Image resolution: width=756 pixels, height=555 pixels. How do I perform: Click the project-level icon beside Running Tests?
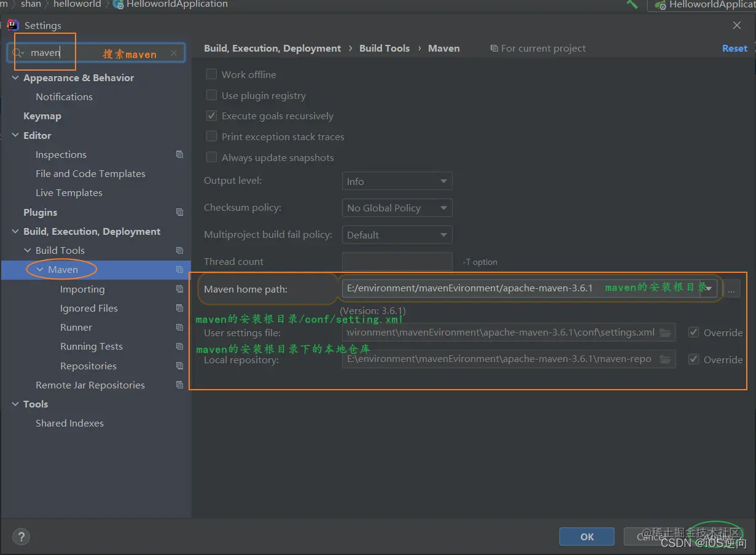(179, 346)
